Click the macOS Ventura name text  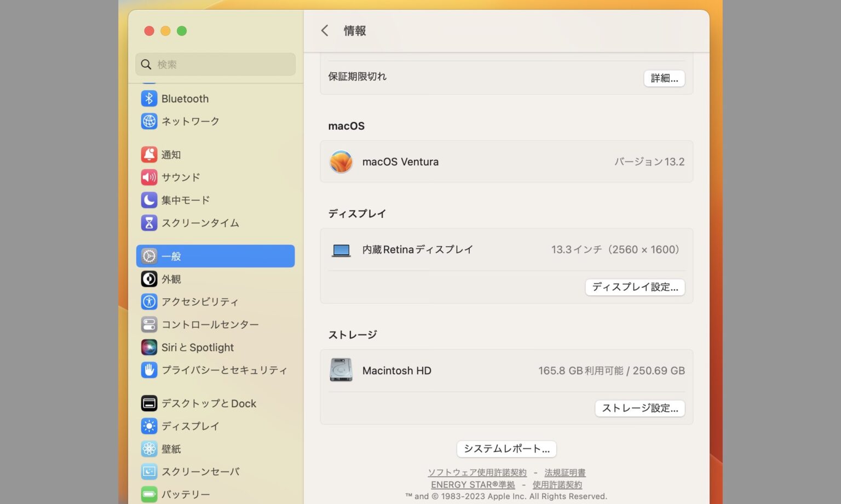(400, 162)
